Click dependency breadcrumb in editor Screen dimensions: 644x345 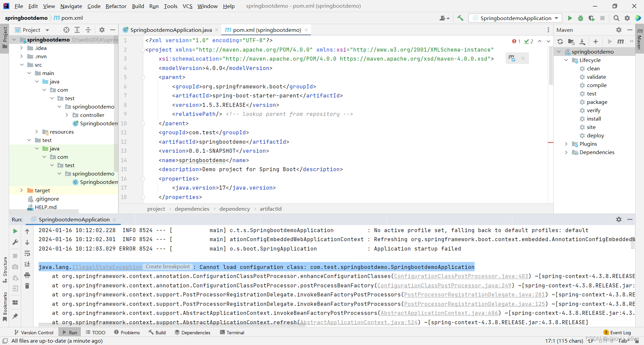point(234,209)
